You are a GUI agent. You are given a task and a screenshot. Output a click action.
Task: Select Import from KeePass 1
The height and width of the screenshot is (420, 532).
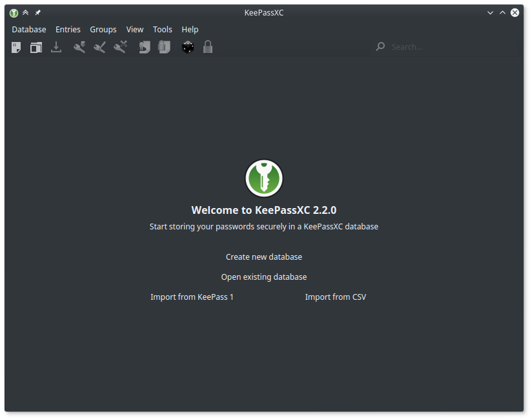192,297
